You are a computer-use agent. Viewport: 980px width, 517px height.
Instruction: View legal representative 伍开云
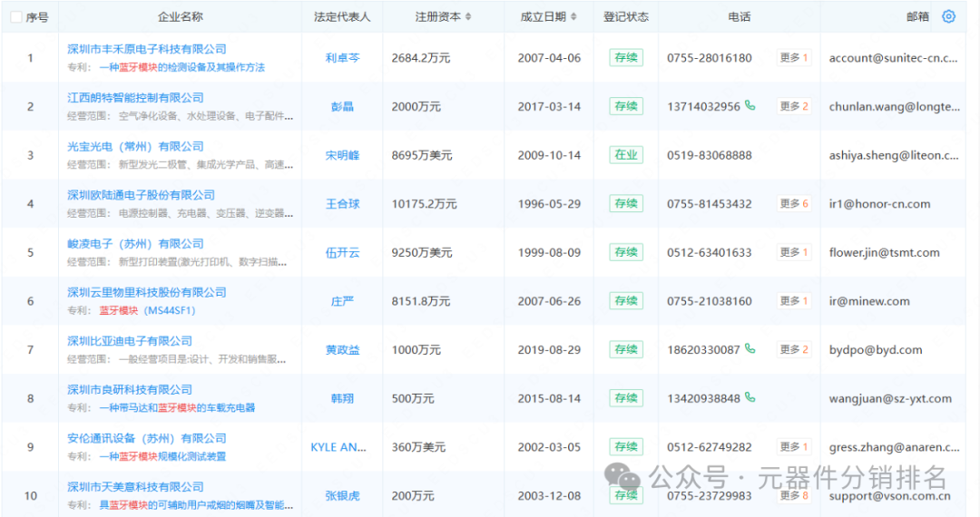pos(342,252)
